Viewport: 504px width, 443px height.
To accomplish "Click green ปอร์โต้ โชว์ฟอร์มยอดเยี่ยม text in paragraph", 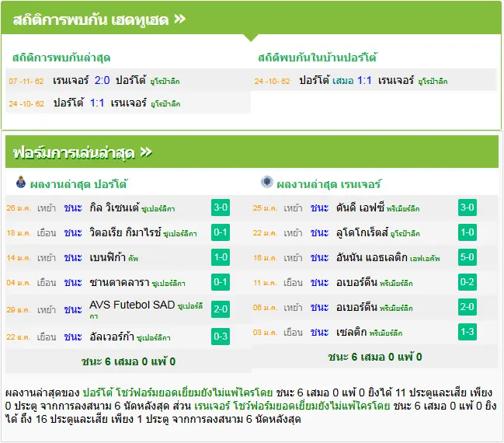I will pos(178,392).
